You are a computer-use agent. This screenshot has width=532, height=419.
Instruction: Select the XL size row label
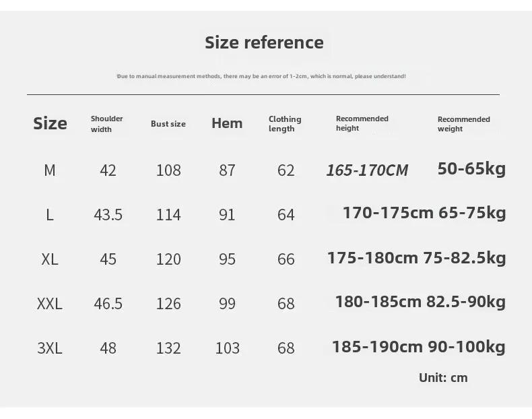[x=50, y=259]
